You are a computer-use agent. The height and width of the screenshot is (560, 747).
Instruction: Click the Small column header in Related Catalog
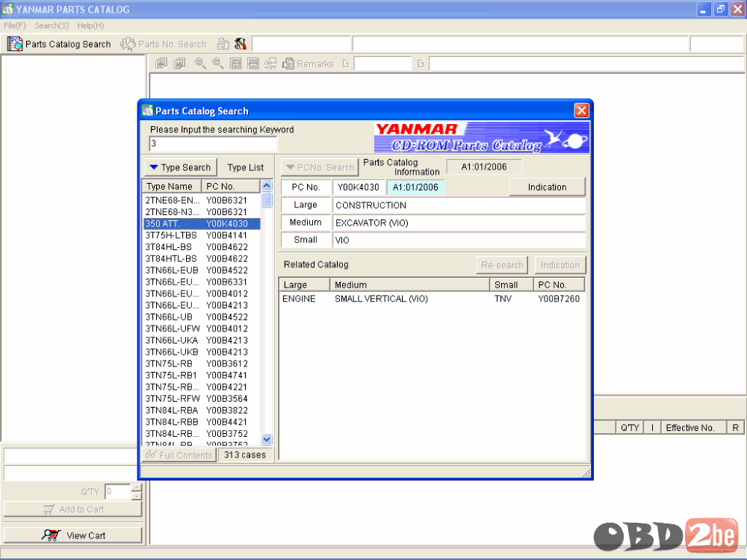(511, 284)
